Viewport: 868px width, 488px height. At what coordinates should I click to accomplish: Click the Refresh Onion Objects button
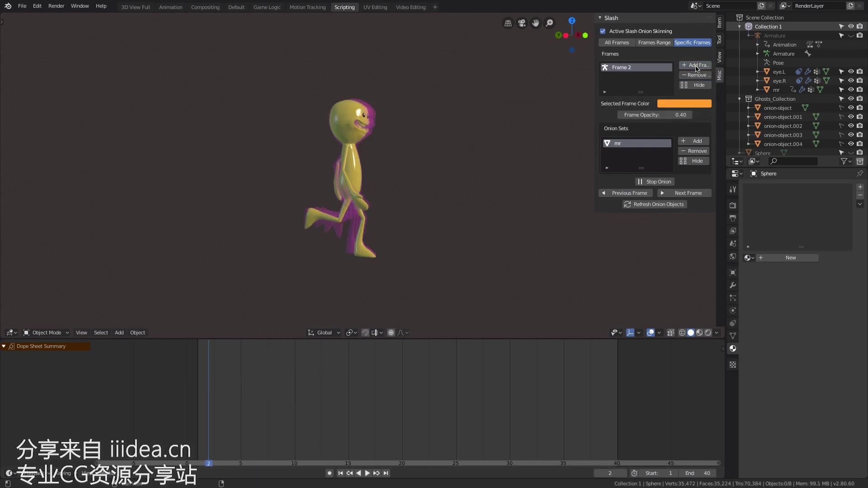654,204
